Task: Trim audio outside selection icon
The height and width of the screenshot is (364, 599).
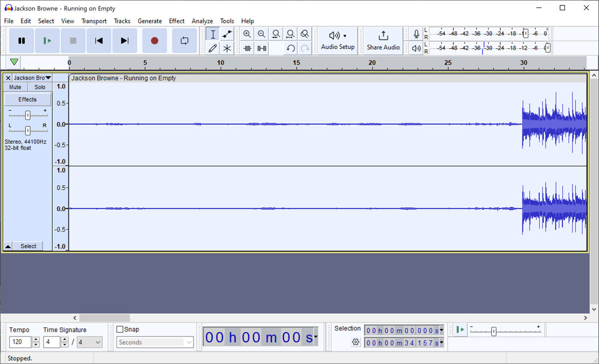Action: [247, 48]
